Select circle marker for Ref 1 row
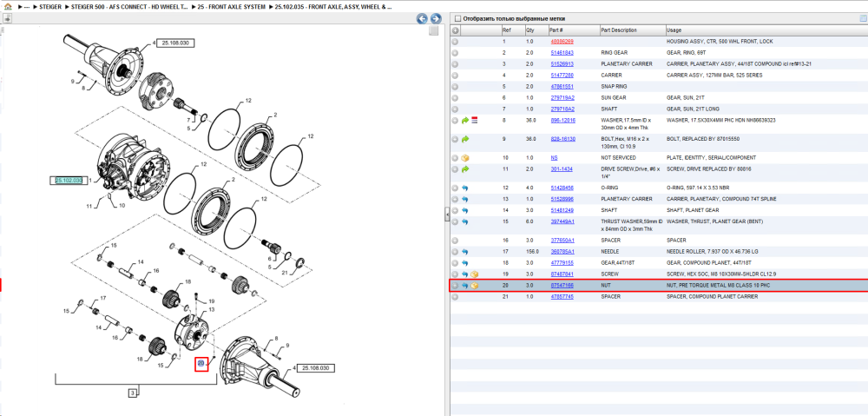This screenshot has height=416, width=868. pyautogui.click(x=455, y=42)
